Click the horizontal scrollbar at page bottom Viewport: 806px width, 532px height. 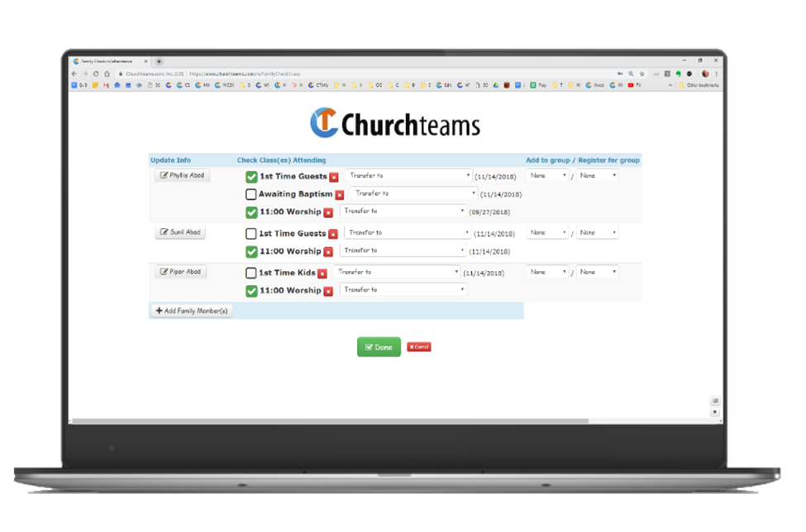pyautogui.click(x=330, y=421)
